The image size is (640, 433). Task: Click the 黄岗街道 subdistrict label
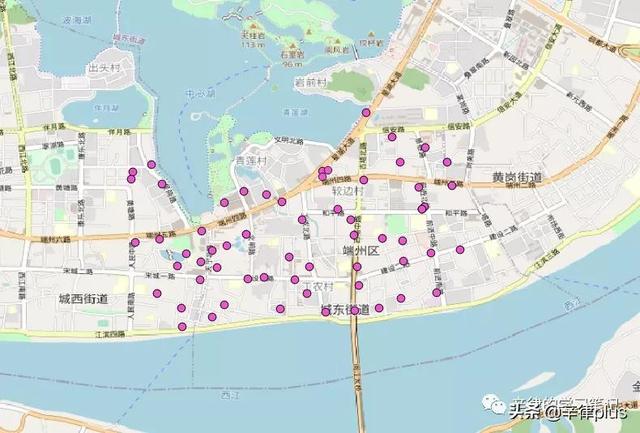pos(516,178)
